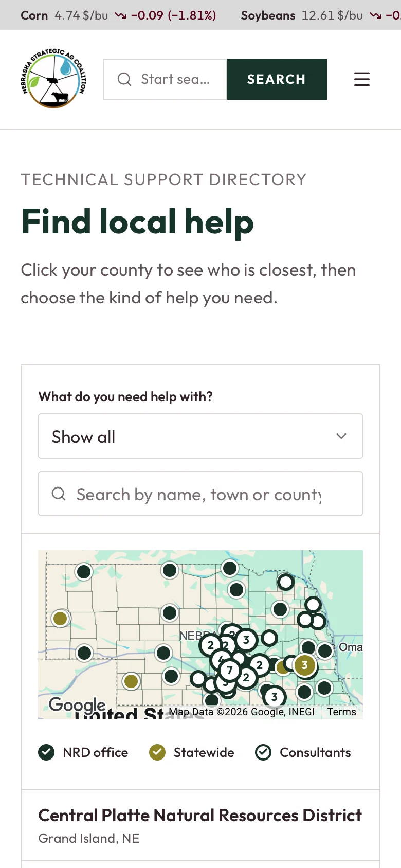Click the map cluster marker labeled 7
The height and width of the screenshot is (868, 401).
230,670
